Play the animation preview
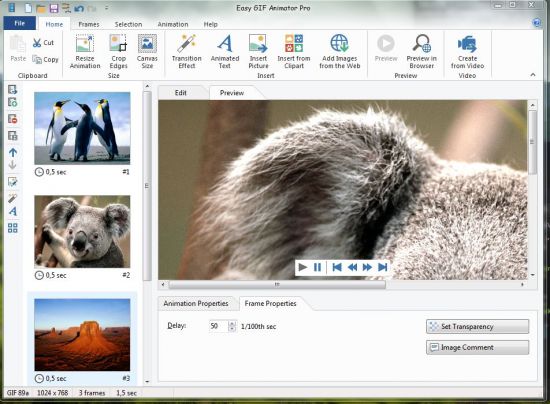 pos(302,267)
